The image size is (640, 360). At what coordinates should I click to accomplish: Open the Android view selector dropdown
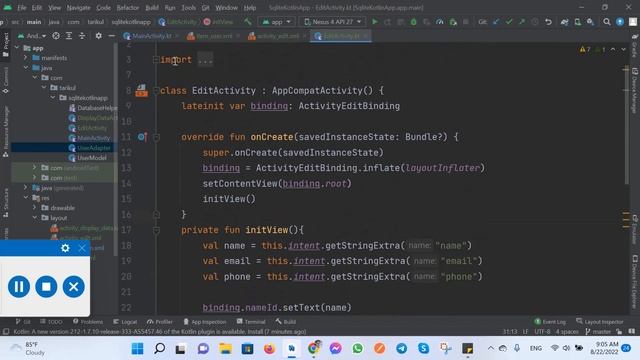tap(32, 36)
